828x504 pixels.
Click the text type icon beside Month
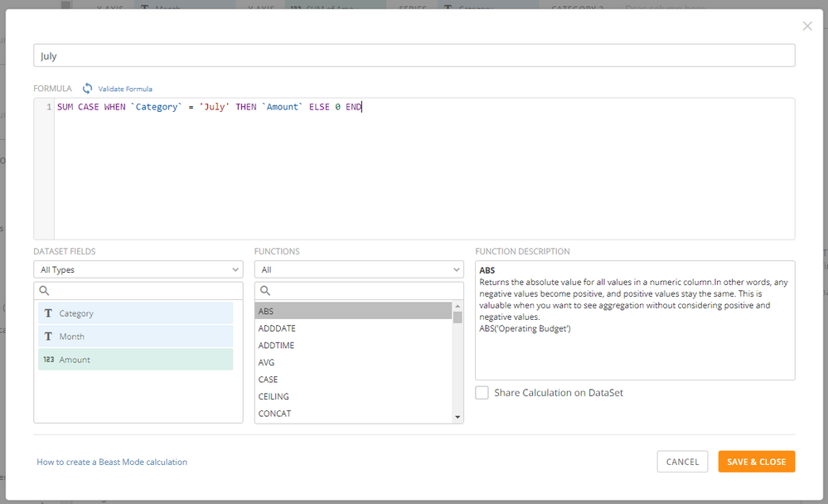point(48,337)
